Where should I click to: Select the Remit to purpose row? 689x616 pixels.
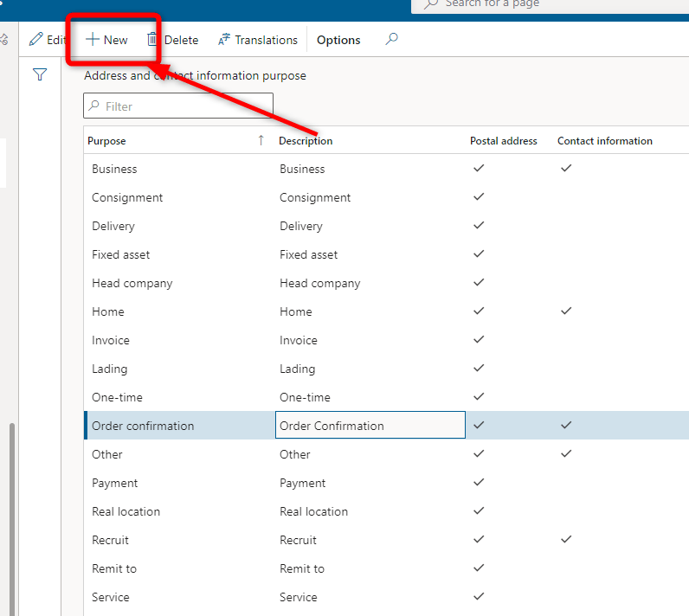(114, 568)
